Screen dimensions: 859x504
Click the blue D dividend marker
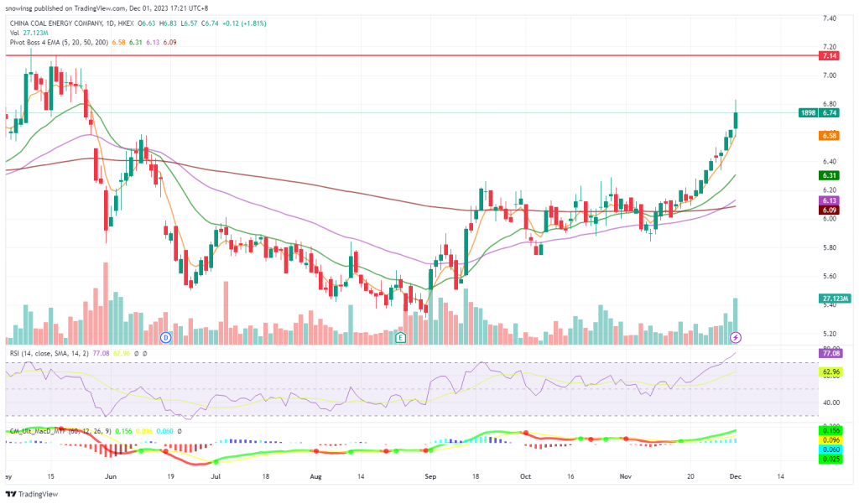pos(165,337)
